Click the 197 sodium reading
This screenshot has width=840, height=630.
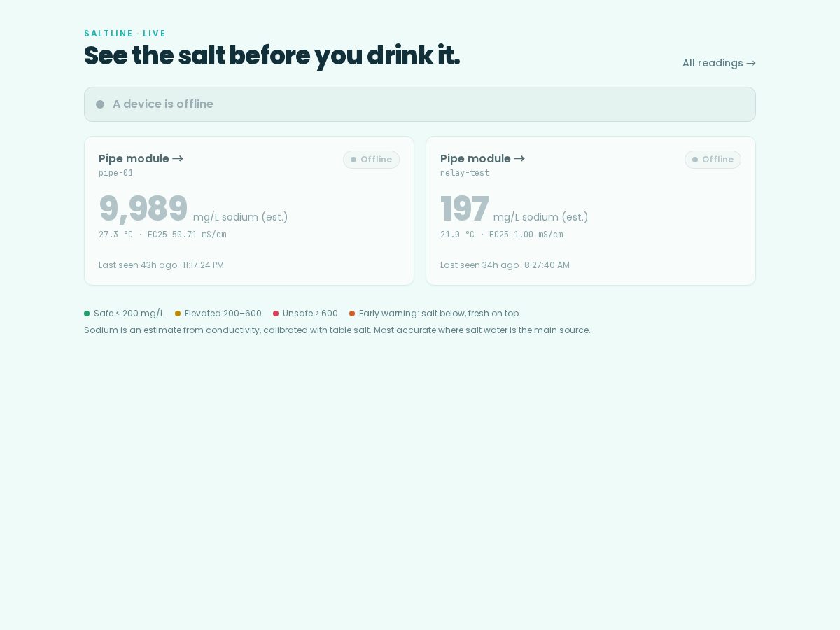465,209
